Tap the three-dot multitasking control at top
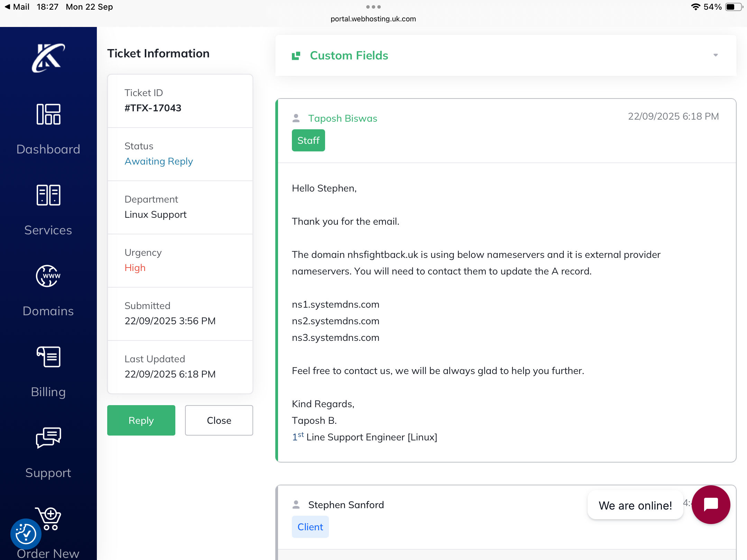 [373, 7]
